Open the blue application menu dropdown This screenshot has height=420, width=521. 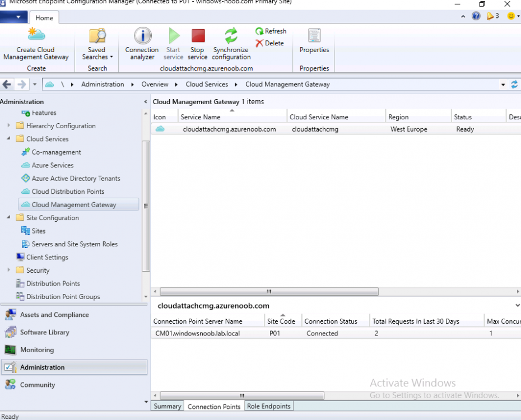tap(13, 17)
